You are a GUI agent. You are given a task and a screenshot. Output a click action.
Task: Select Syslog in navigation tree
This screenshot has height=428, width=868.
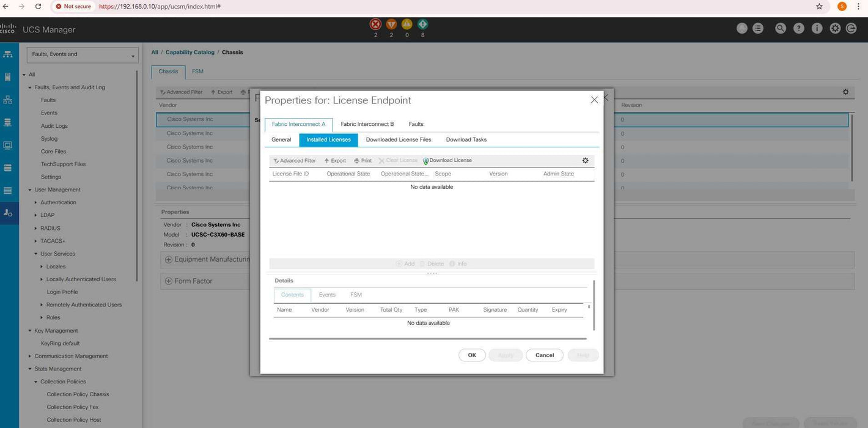pyautogui.click(x=49, y=139)
